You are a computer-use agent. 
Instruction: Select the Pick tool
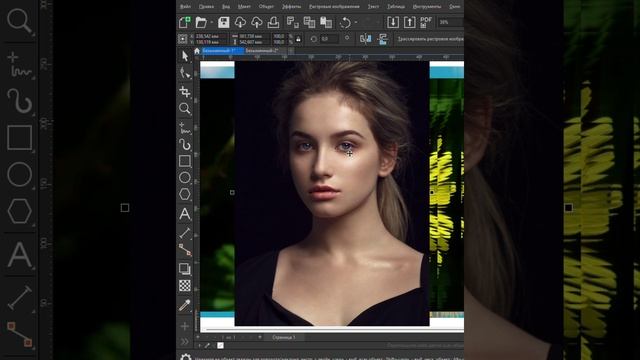185,56
